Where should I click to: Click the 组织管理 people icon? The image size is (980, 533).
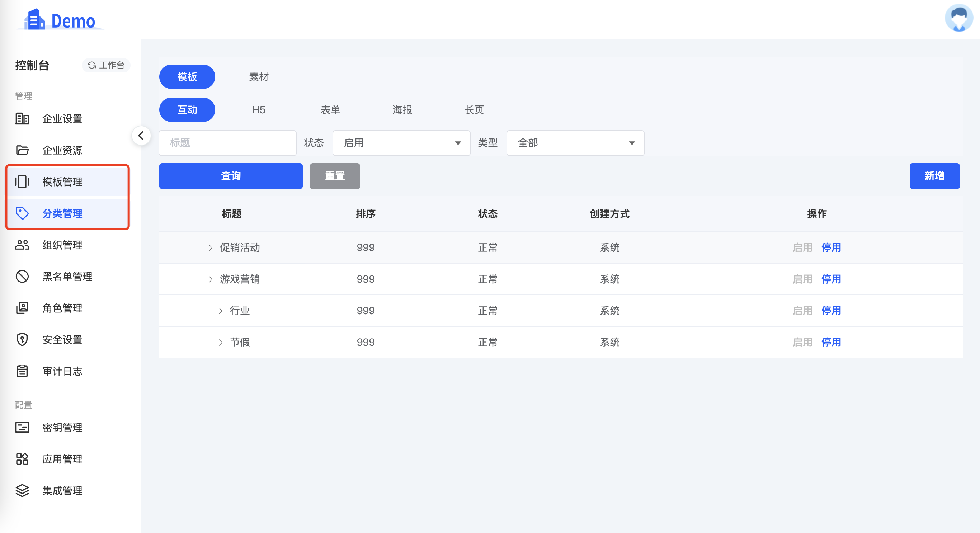point(22,245)
